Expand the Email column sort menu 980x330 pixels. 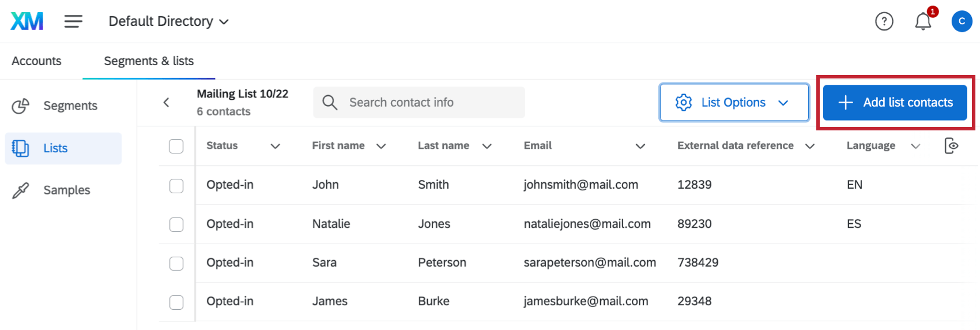click(640, 147)
